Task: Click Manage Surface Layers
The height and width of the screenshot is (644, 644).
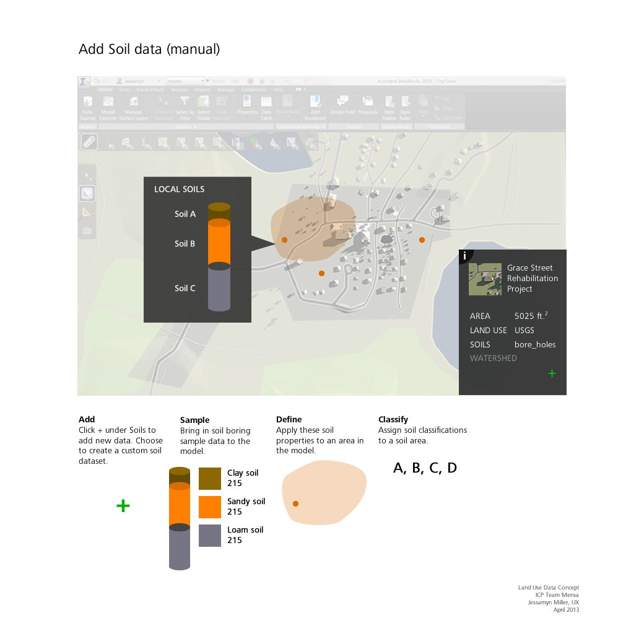Action: click(x=134, y=108)
